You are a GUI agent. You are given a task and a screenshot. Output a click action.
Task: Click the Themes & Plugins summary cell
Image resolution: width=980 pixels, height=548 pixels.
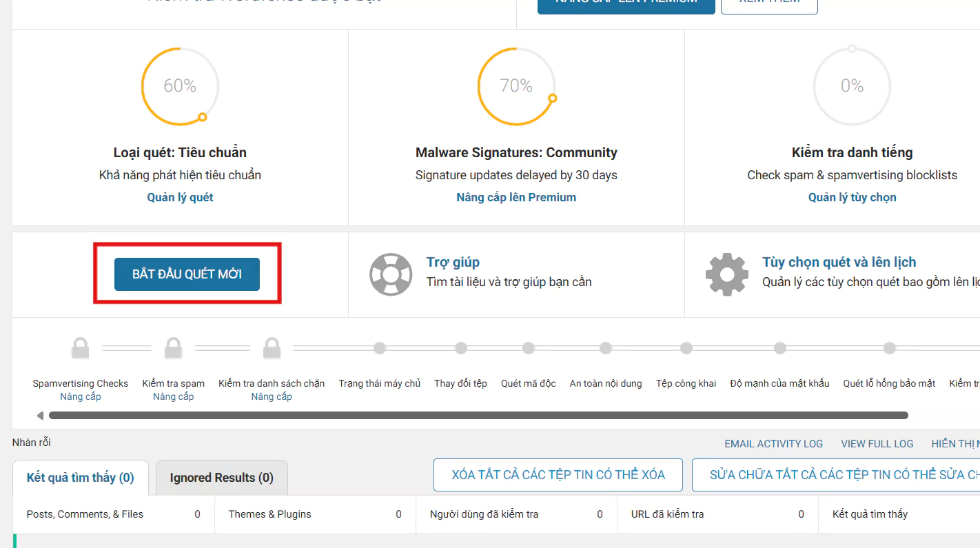tap(315, 514)
